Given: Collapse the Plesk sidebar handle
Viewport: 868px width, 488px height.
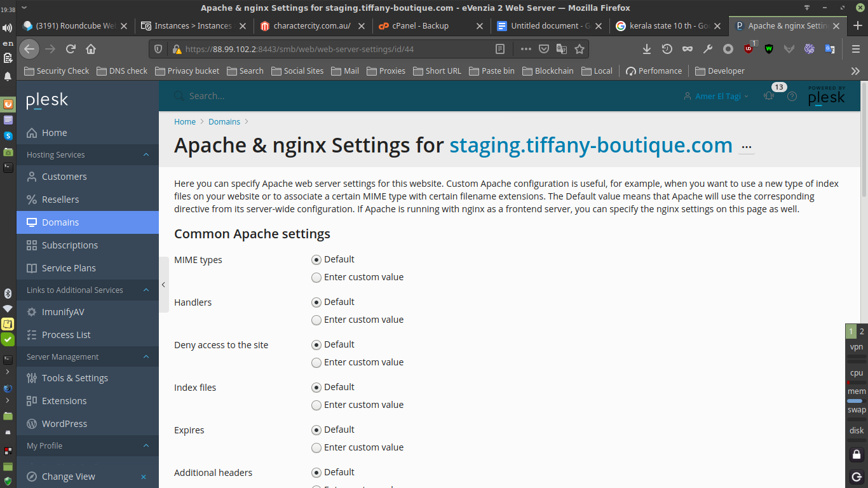Looking at the screenshot, I should 163,285.
